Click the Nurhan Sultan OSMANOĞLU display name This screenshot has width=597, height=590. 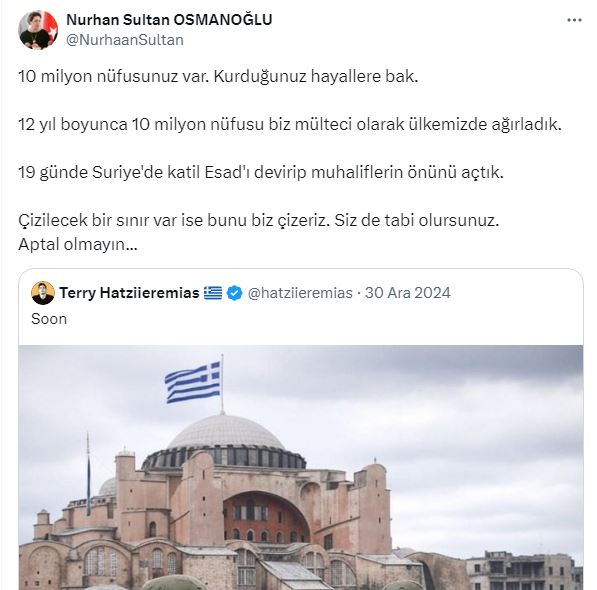[x=169, y=20]
